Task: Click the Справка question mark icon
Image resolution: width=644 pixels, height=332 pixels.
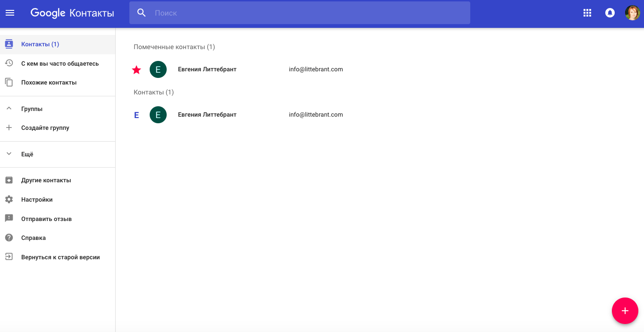Action: [9, 238]
